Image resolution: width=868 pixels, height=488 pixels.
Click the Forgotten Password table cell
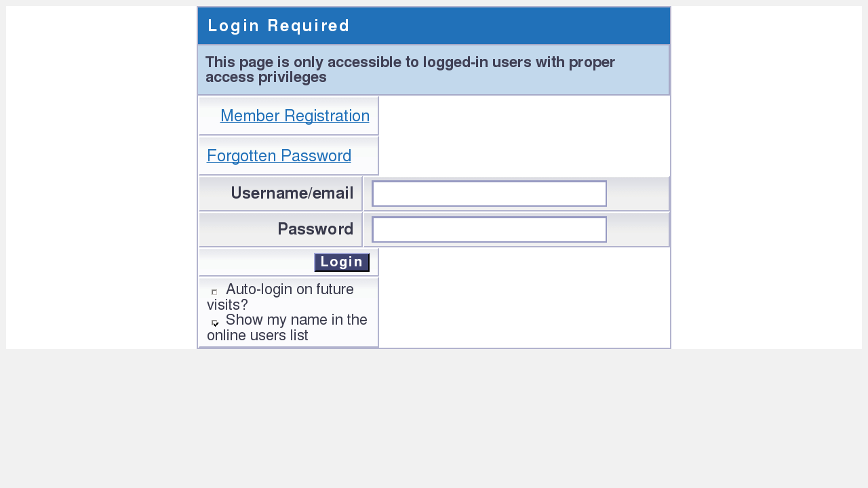tap(288, 156)
